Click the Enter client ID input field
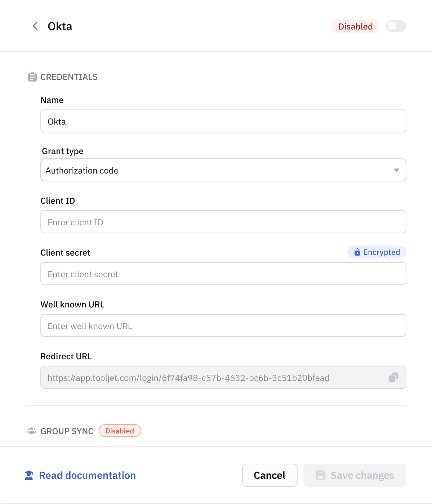The width and height of the screenshot is (432, 504). click(223, 222)
